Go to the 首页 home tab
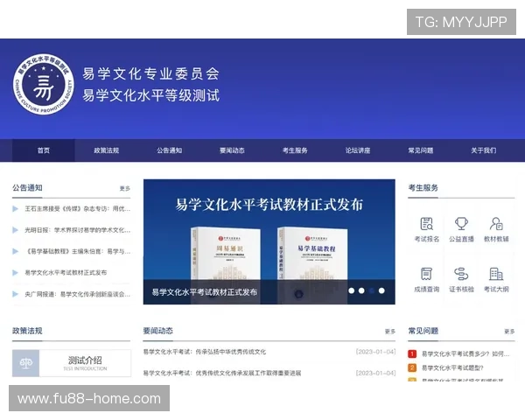The height and width of the screenshot is (420, 525). point(44,150)
